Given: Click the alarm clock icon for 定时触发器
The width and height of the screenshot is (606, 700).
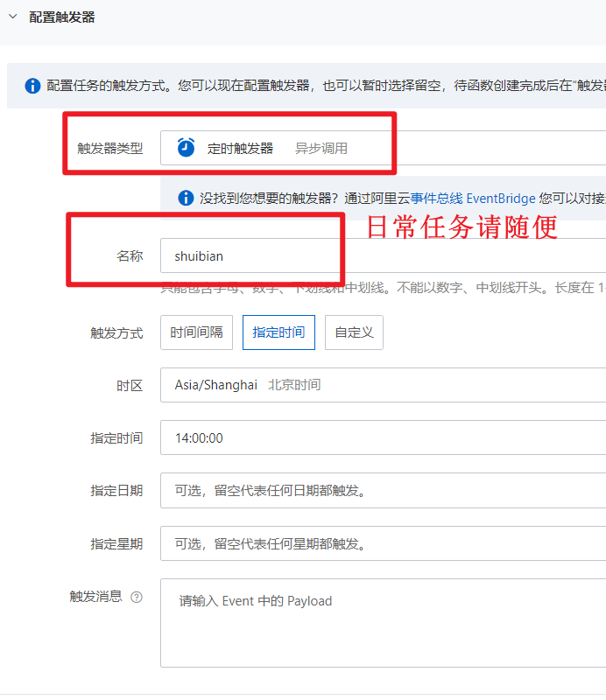Looking at the screenshot, I should (186, 148).
